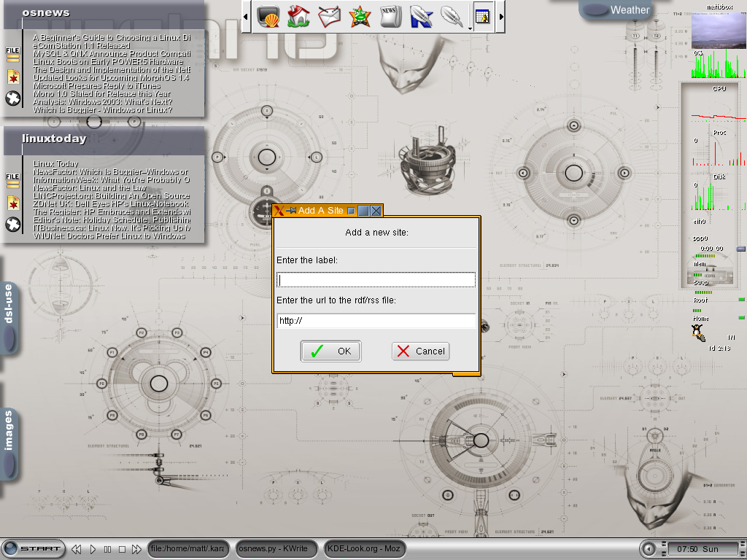747x560 pixels.
Task: Toggle the sticky pin on Add A Site titlebar
Action: pos(291,211)
